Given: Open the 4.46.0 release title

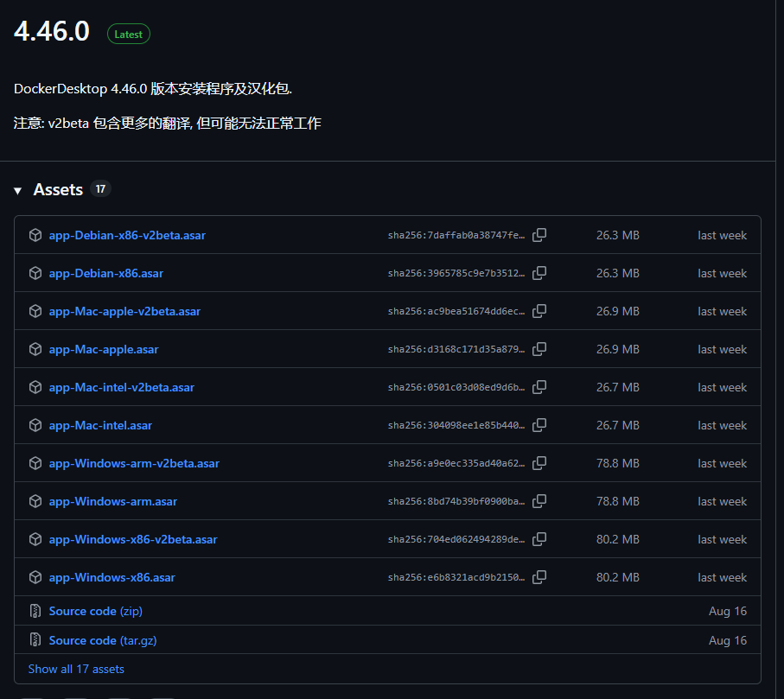Looking at the screenshot, I should pos(52,31).
